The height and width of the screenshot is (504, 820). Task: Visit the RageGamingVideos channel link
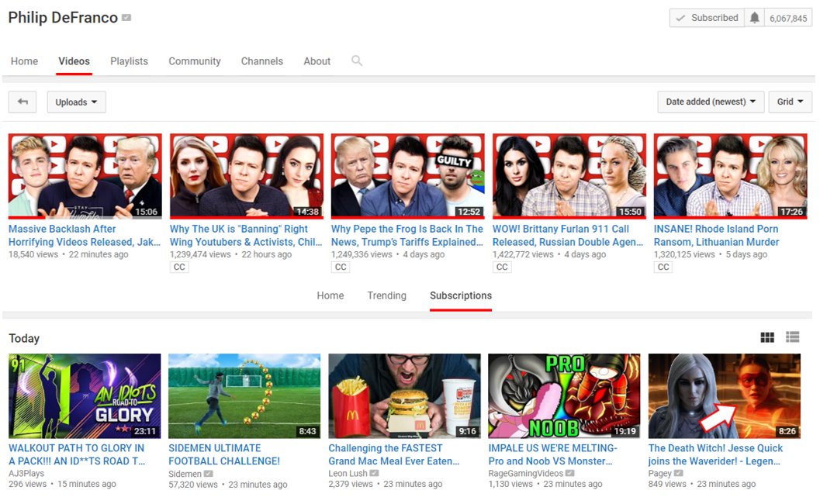click(525, 473)
